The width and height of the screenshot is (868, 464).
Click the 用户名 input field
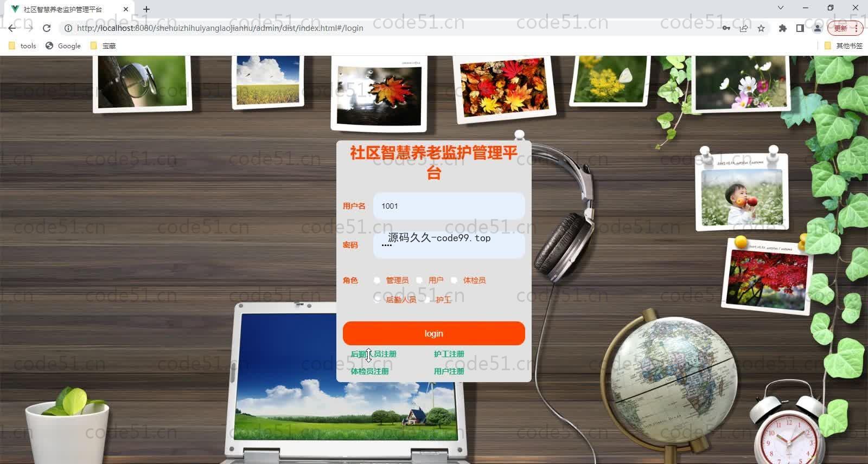click(x=449, y=206)
